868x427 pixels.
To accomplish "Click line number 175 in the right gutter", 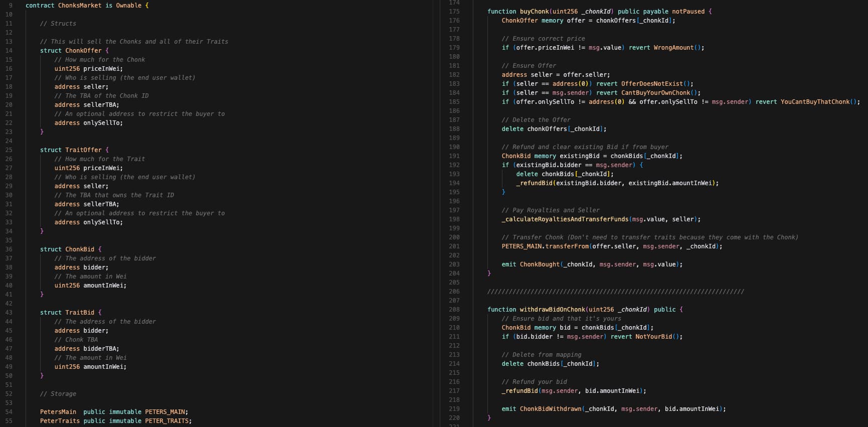I will click(454, 12).
